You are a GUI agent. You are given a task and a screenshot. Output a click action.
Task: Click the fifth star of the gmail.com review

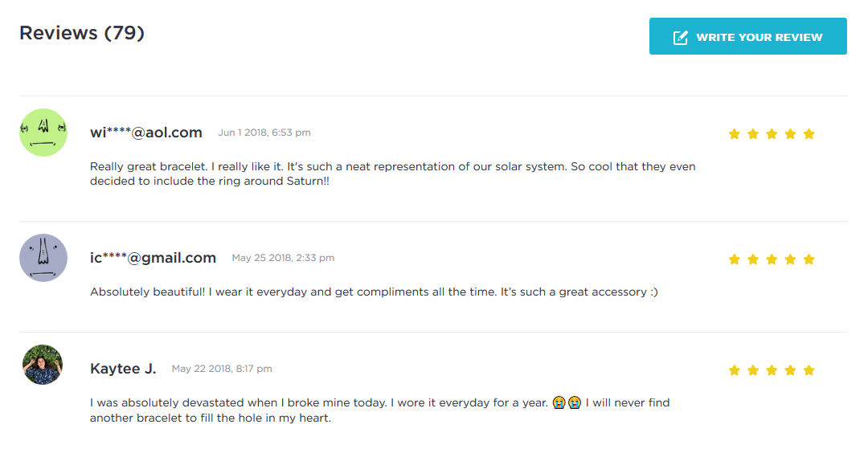(809, 259)
